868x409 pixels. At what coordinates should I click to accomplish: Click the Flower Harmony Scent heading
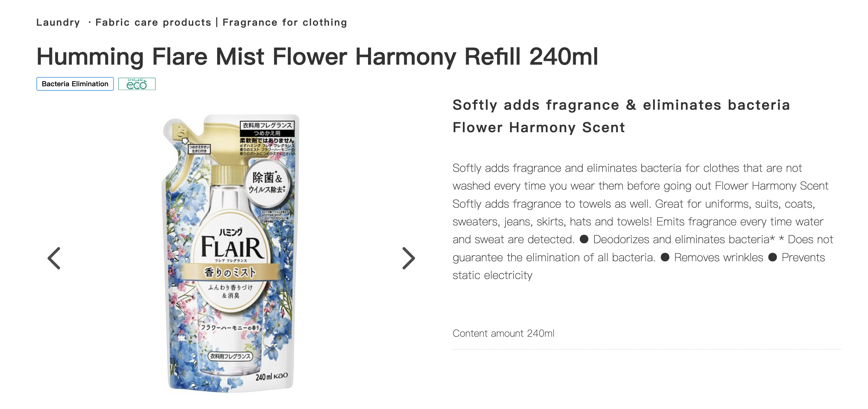539,127
